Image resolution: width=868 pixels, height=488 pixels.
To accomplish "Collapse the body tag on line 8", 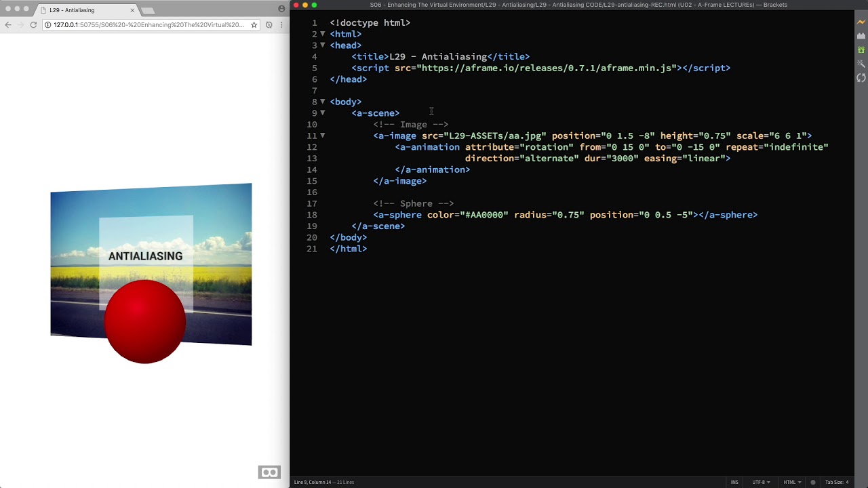I will 323,102.
